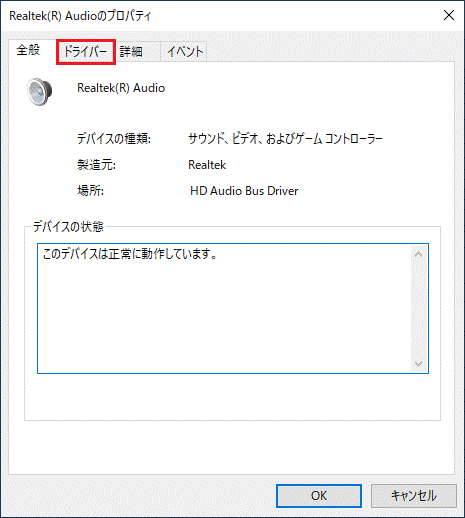This screenshot has height=518, width=465.
Task: Click the デバイスの状態 group label
Action: click(x=68, y=227)
